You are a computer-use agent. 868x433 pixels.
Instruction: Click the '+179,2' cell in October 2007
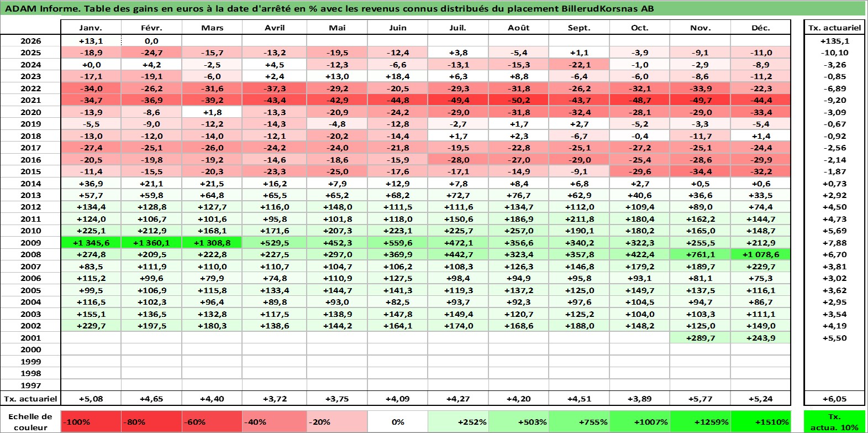click(640, 267)
